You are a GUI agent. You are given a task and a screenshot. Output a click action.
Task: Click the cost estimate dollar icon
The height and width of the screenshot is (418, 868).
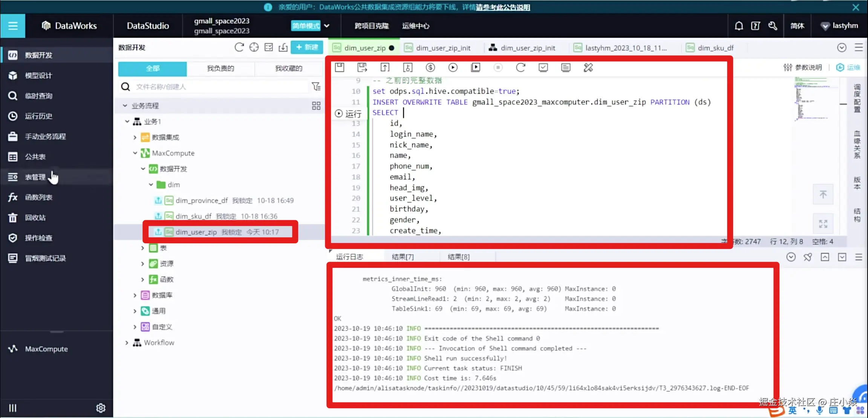[x=430, y=67]
